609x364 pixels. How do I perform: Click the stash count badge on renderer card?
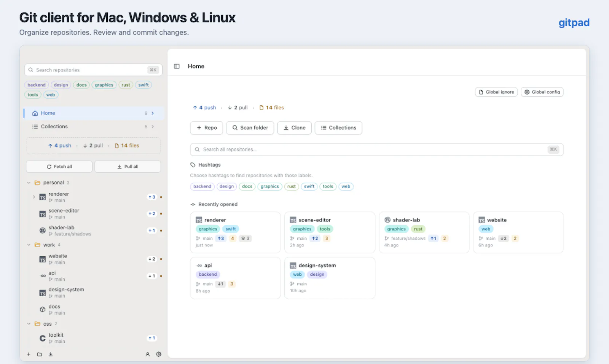coord(245,238)
